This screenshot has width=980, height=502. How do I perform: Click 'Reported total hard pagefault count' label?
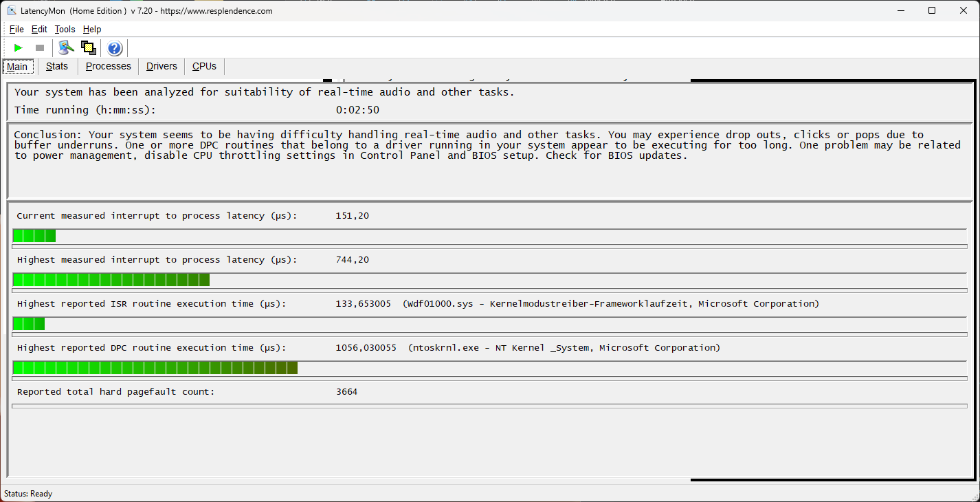(x=115, y=392)
